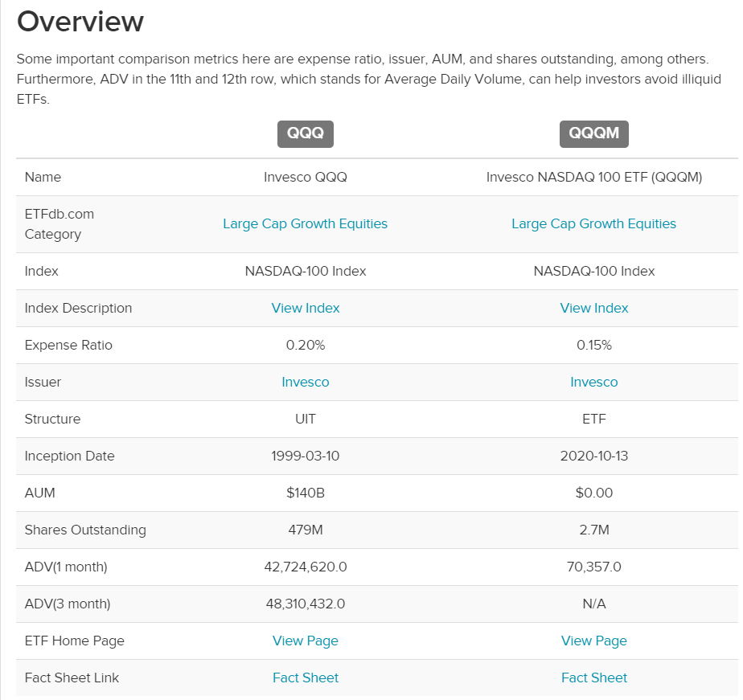Click the QQQ AUM value $140B
The width and height of the screenshot is (743, 700).
(306, 493)
